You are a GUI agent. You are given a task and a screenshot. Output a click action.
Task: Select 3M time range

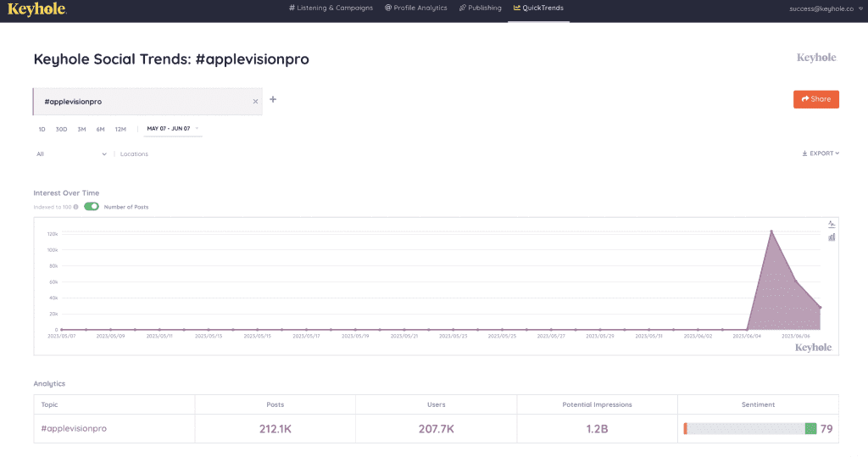pyautogui.click(x=81, y=129)
